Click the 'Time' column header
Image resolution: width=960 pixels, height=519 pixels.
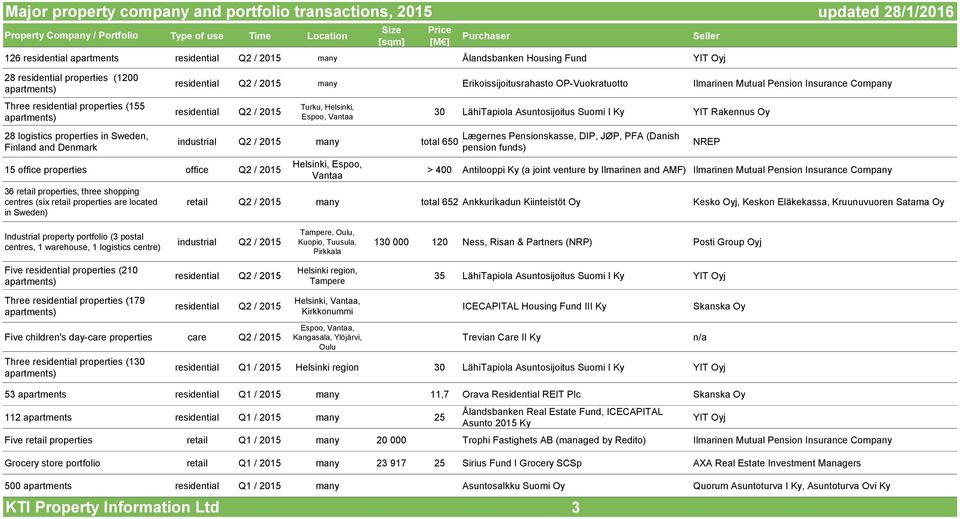[260, 36]
